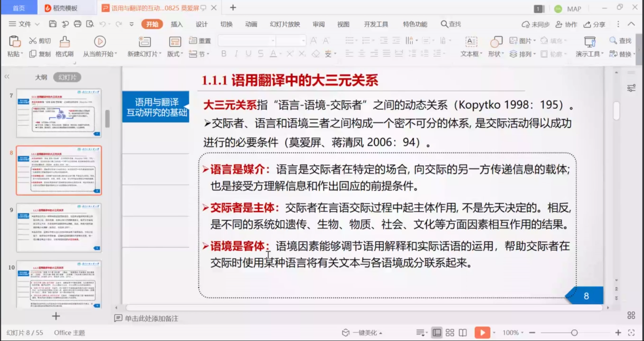
Task: Open the font name combo box
Action: tap(247, 40)
